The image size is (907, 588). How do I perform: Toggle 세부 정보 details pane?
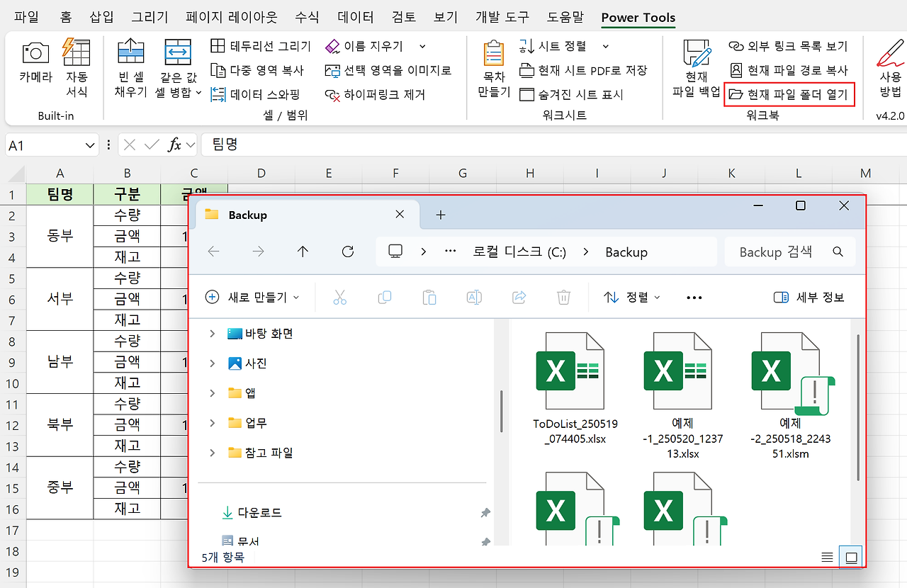pos(809,298)
